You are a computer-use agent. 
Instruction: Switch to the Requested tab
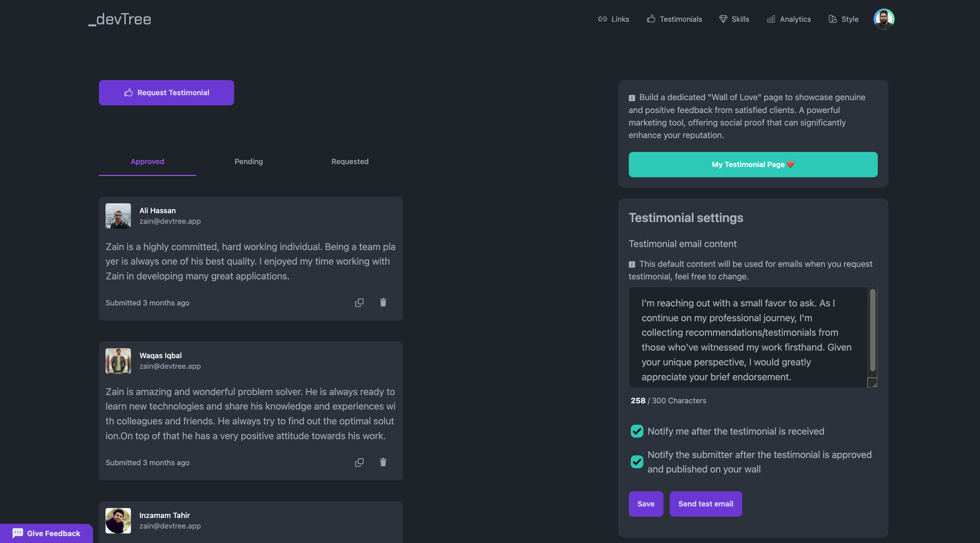coord(350,161)
